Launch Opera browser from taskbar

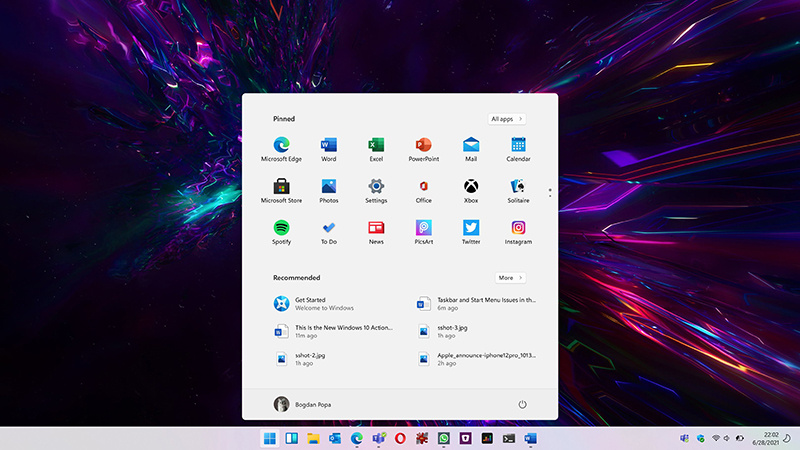coord(400,438)
